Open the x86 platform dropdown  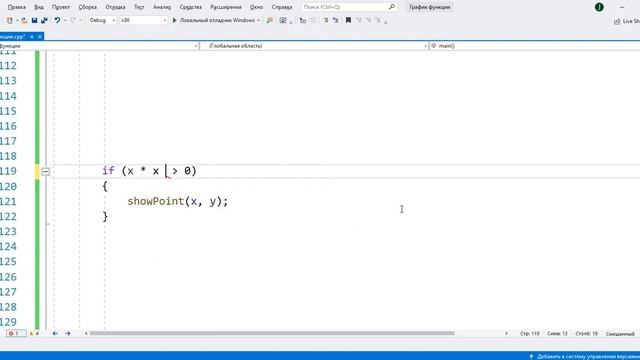click(x=143, y=20)
